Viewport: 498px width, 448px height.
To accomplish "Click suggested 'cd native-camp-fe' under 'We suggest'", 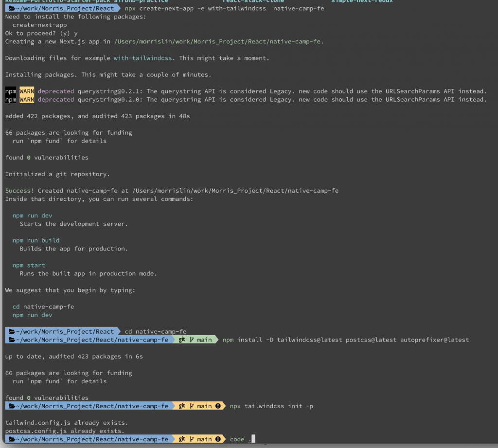I will [43, 306].
